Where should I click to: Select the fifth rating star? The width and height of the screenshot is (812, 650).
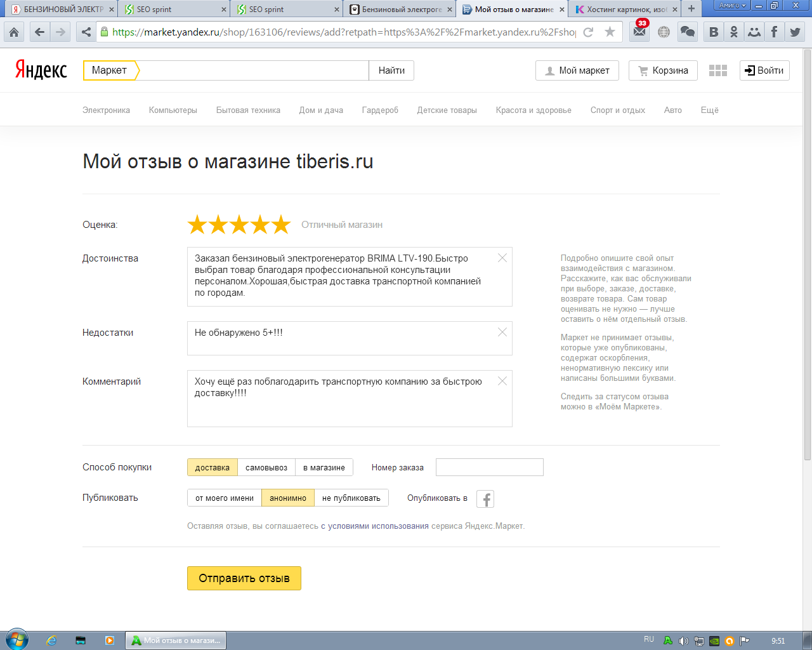click(x=281, y=224)
